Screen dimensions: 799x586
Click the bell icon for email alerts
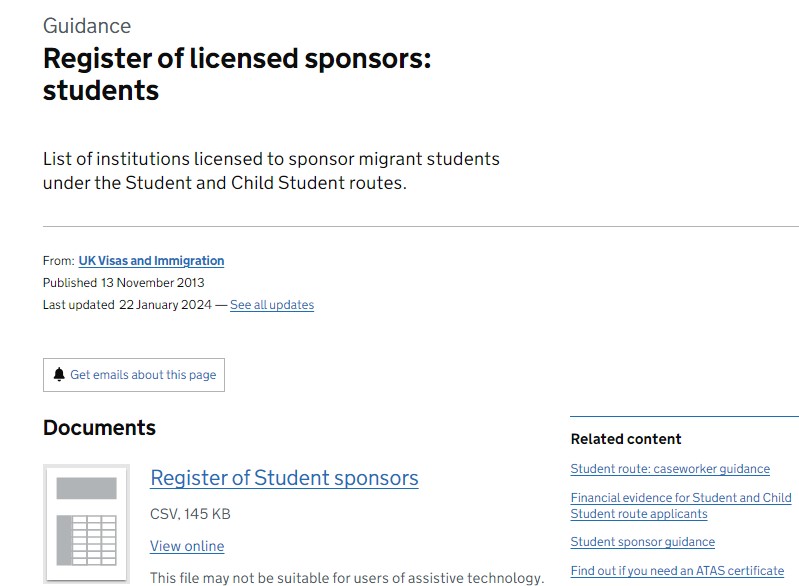pos(59,375)
